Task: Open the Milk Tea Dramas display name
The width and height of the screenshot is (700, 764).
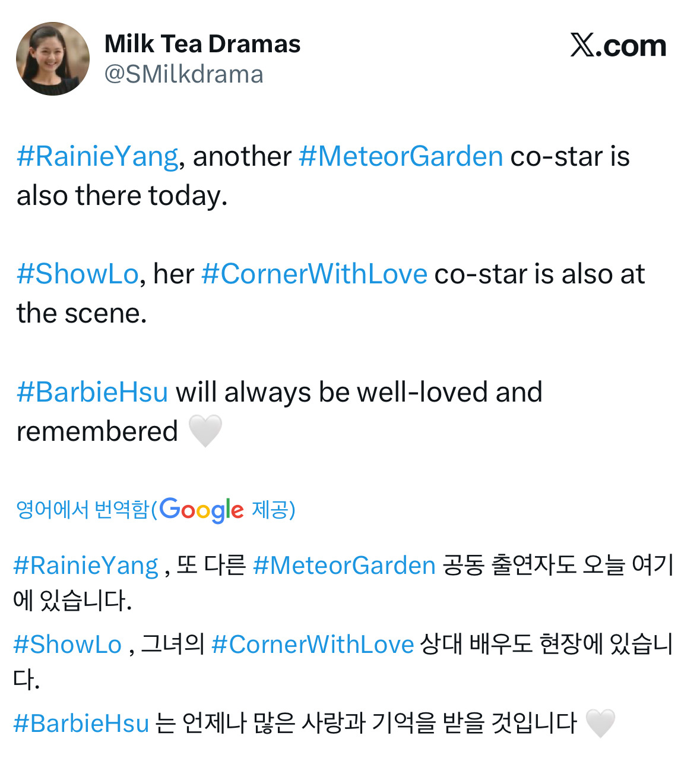Action: (x=202, y=44)
